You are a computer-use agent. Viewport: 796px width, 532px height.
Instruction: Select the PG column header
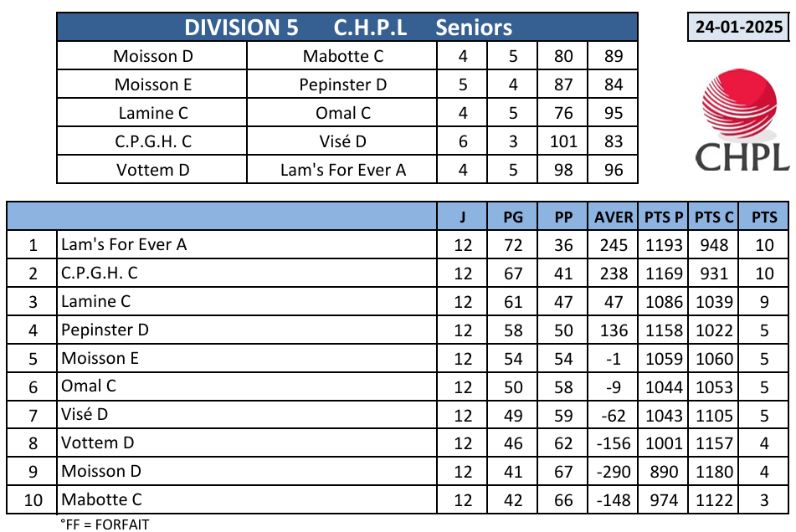click(513, 217)
